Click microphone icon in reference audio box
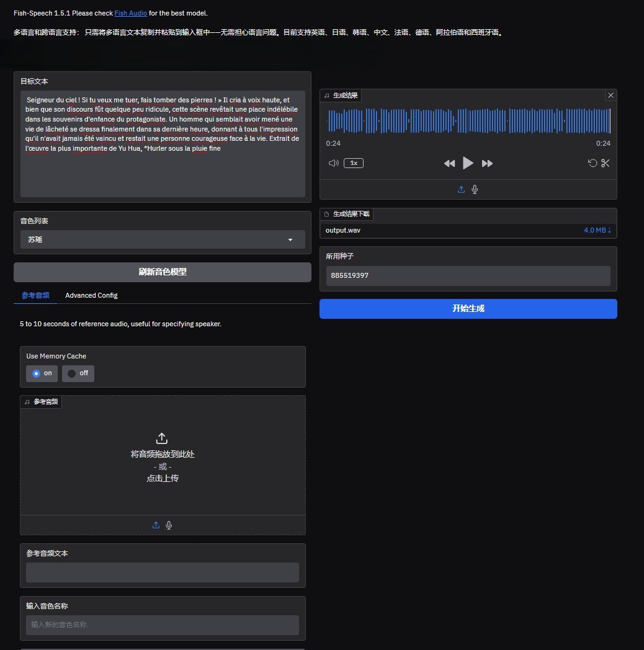Viewport: 644px width, 650px height. point(169,525)
